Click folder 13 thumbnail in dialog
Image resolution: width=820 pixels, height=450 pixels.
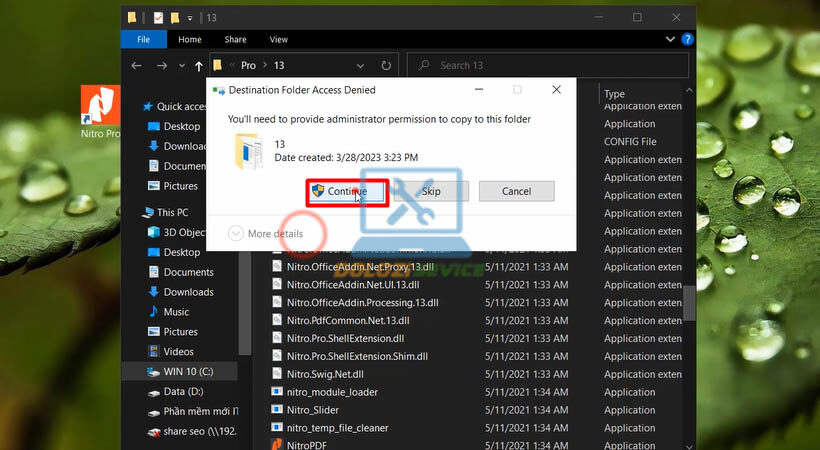coord(248,151)
